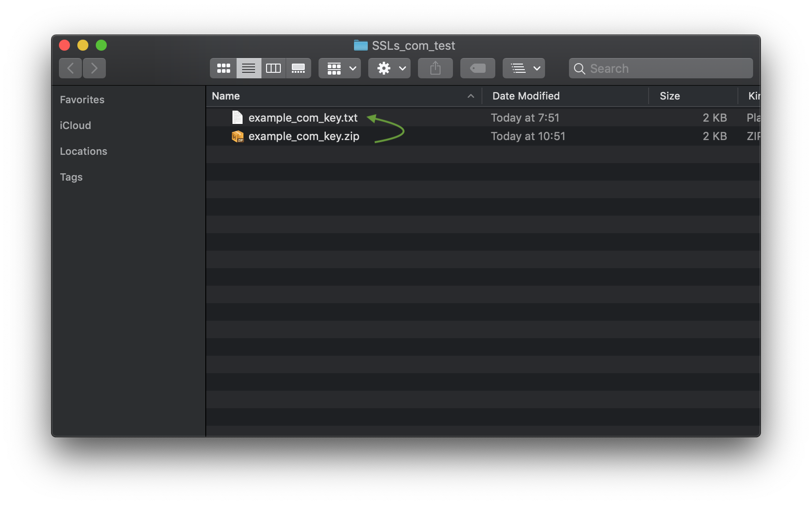Click the 2 KB size of the txt file

tap(715, 117)
